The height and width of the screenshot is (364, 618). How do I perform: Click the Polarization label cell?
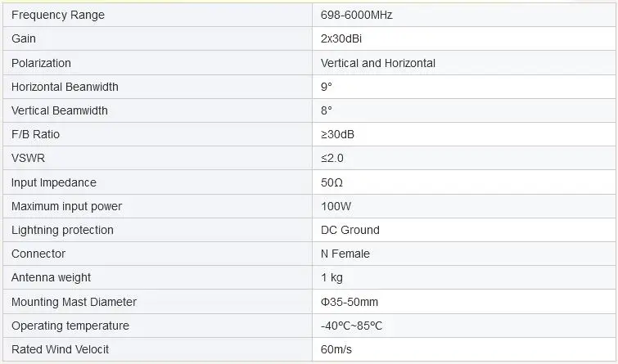41,63
